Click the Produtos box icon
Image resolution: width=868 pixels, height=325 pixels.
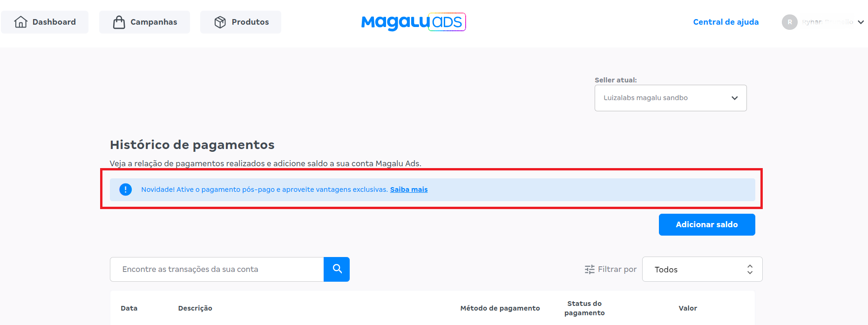click(x=220, y=22)
